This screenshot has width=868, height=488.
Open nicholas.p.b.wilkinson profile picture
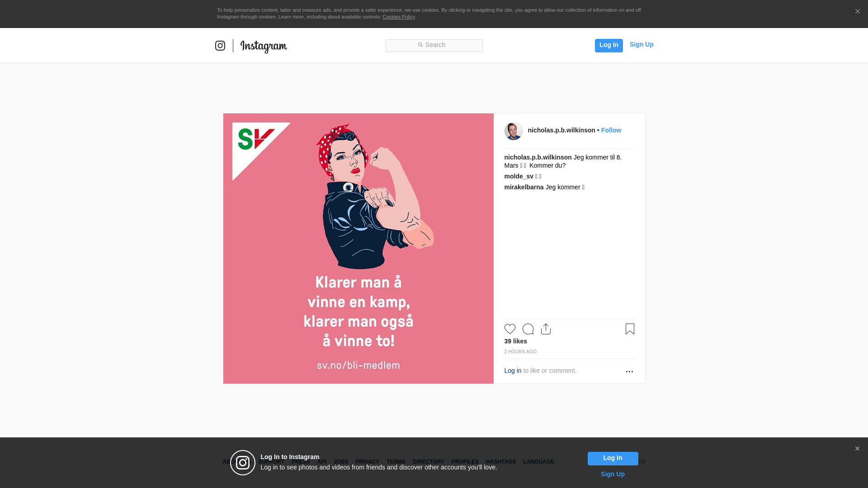[x=513, y=131]
